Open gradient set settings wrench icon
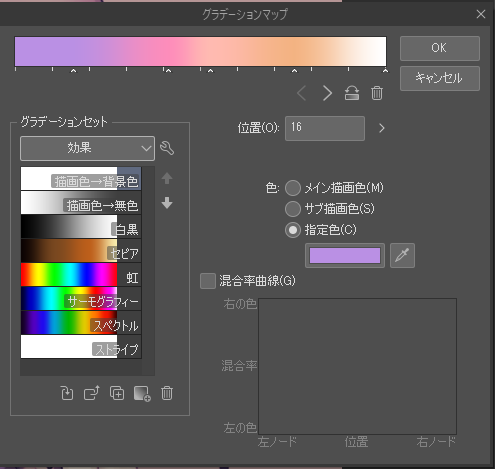This screenshot has height=469, width=495. 167,148
